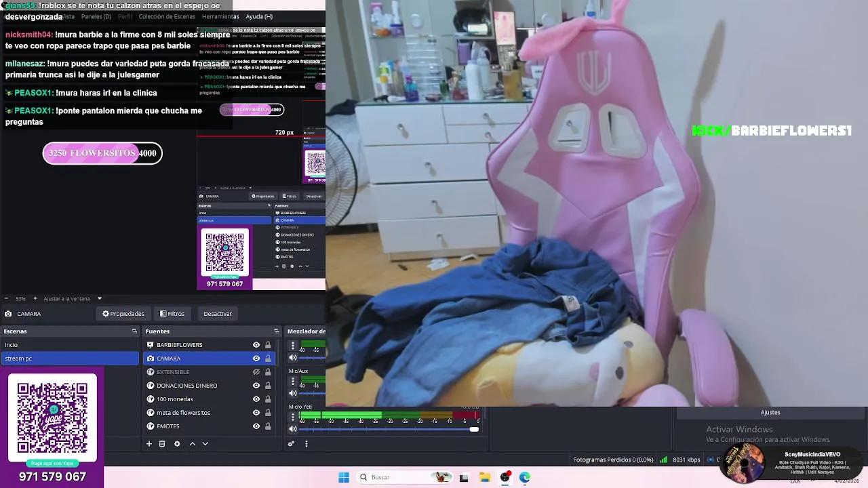Screen dimensions: 868x488
Task: Open Task View from taskbar
Action: click(x=464, y=477)
